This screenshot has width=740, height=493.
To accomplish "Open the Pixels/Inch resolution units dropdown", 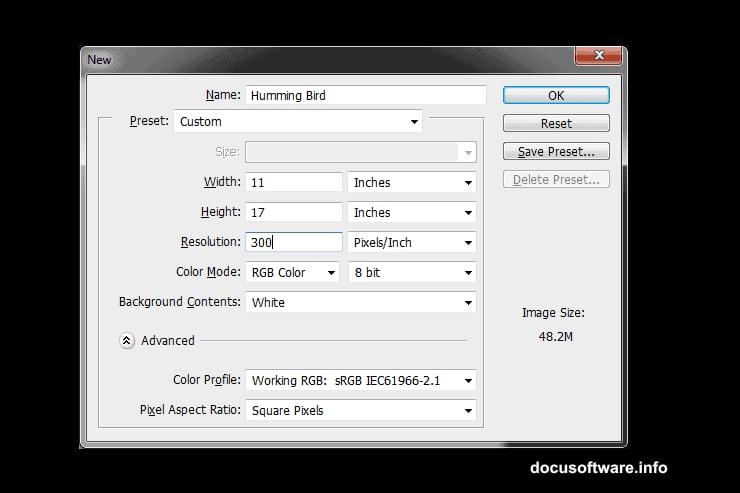I will tap(412, 243).
